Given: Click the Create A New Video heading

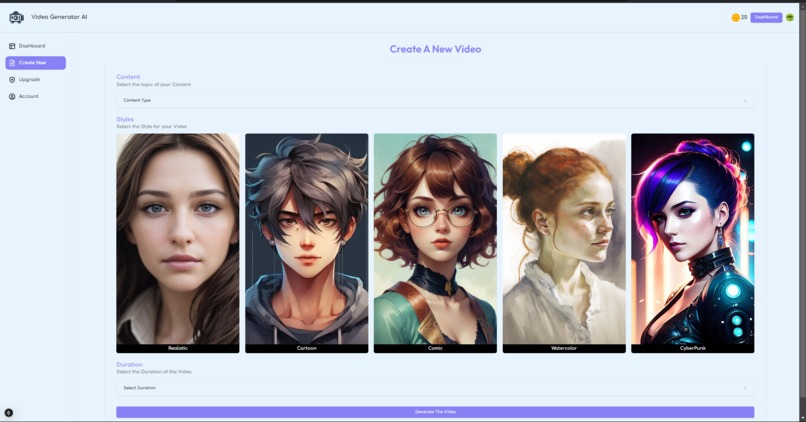Looking at the screenshot, I should (435, 49).
